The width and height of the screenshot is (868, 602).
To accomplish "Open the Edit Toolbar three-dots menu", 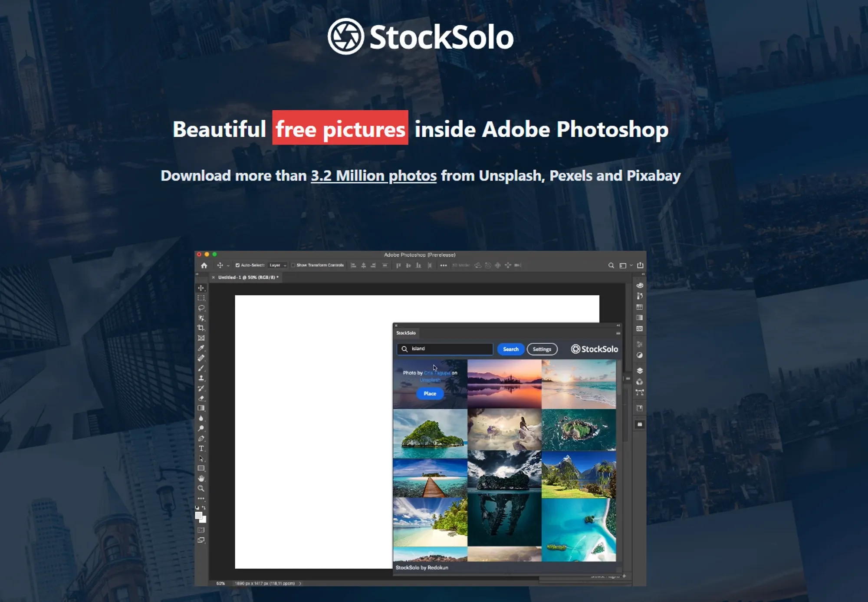I will coord(201,498).
